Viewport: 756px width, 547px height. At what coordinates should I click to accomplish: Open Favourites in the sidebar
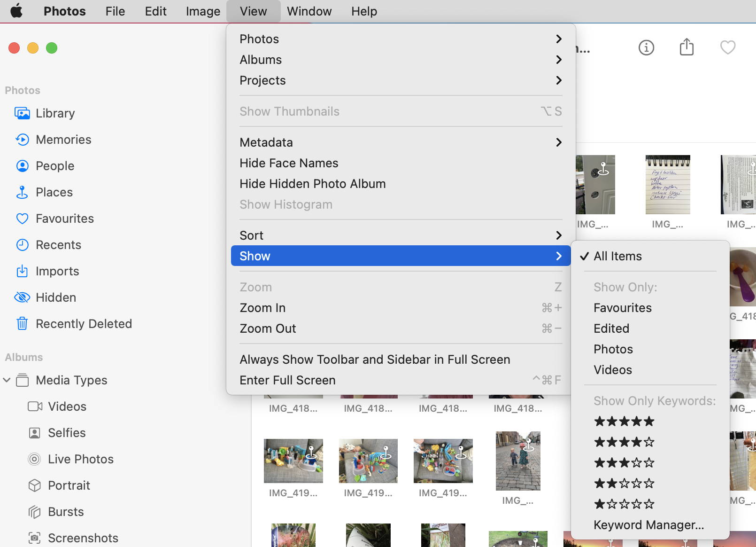(54, 219)
